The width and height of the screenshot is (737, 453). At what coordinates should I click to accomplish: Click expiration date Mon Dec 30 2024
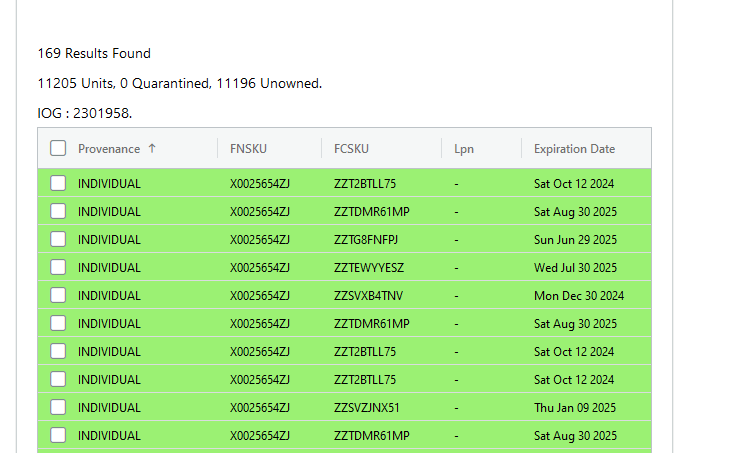579,296
